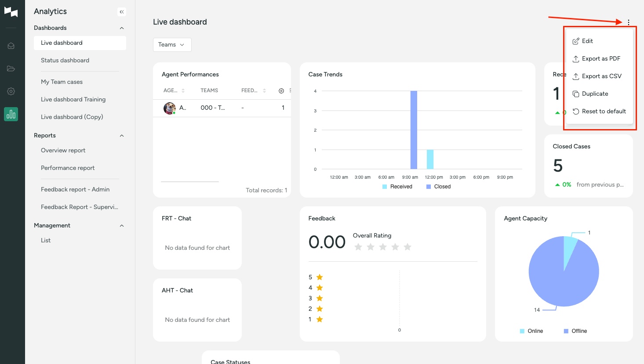Screen dimensions: 644x364
Task: Click the 4-star rating row star
Action: [x=320, y=288]
